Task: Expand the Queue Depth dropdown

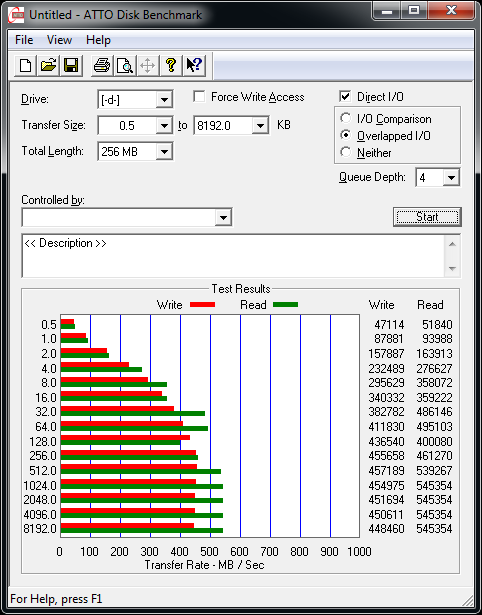Action: (x=438, y=178)
